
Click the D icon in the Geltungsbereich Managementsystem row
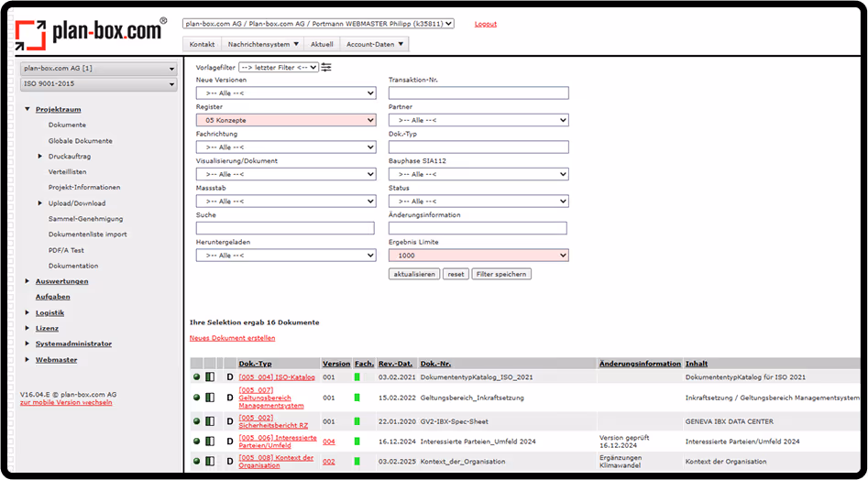[230, 398]
